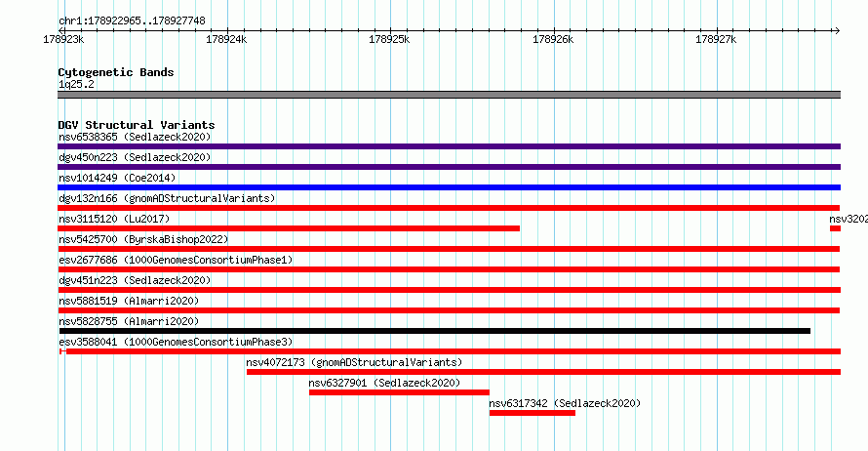The image size is (868, 451).
Task: Open the esv3588041 (1000GenomesConsortiumPhase3) label
Action: pyautogui.click(x=176, y=342)
